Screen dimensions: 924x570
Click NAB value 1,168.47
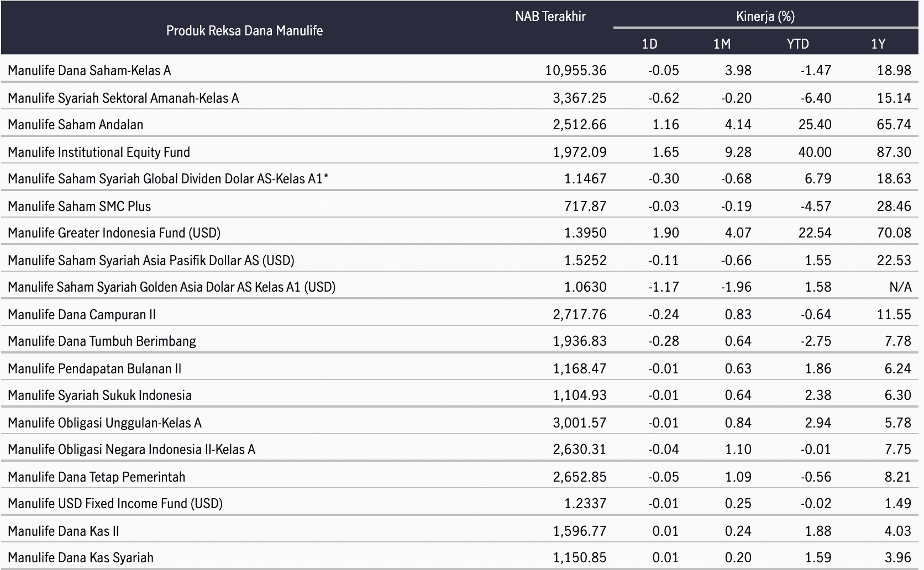coord(580,368)
